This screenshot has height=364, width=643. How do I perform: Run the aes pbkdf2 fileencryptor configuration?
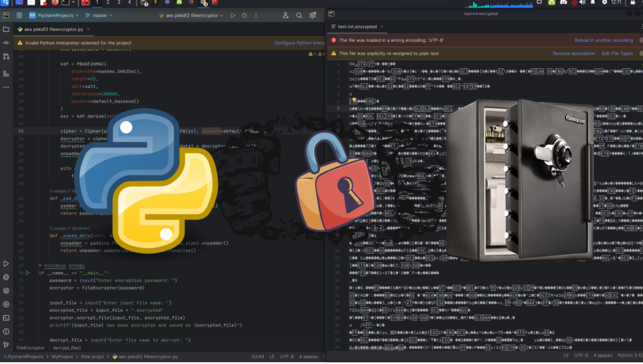coord(233,14)
